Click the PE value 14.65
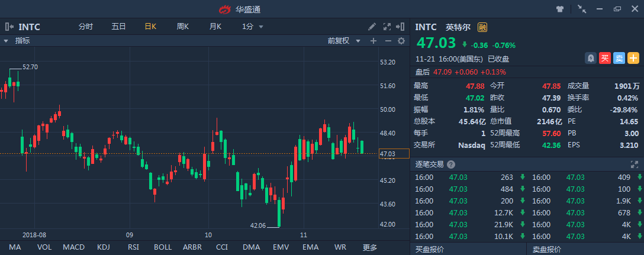Viewport: 644px width, 255px height. 629,121
